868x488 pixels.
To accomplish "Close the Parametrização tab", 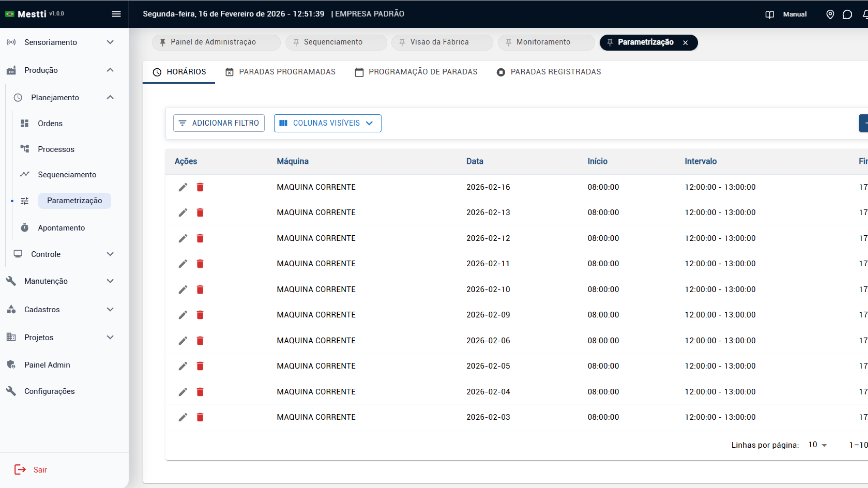I will pyautogui.click(x=685, y=43).
